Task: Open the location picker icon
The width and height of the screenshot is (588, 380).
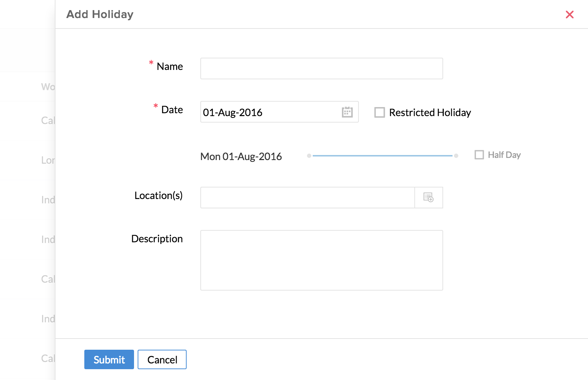Action: point(428,198)
